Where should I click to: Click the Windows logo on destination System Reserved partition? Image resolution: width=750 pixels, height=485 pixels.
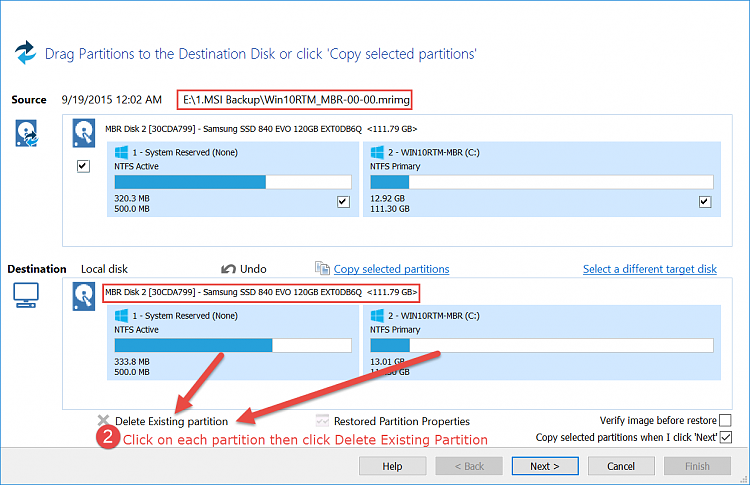click(x=121, y=316)
